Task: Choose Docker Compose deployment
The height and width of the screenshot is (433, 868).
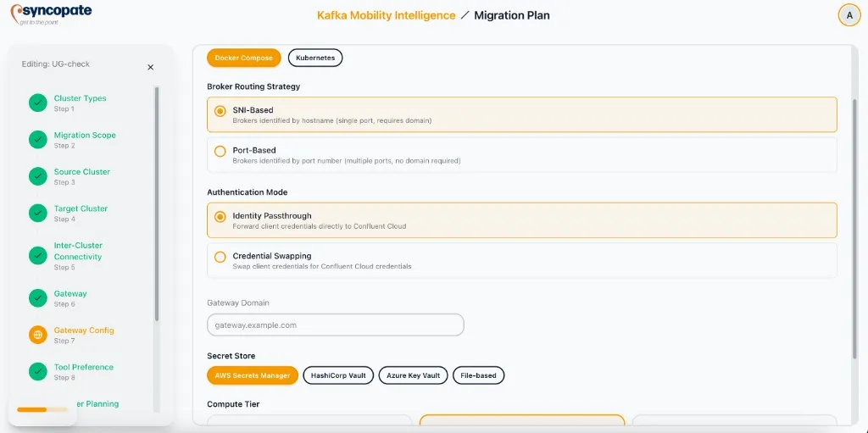Action: click(244, 58)
